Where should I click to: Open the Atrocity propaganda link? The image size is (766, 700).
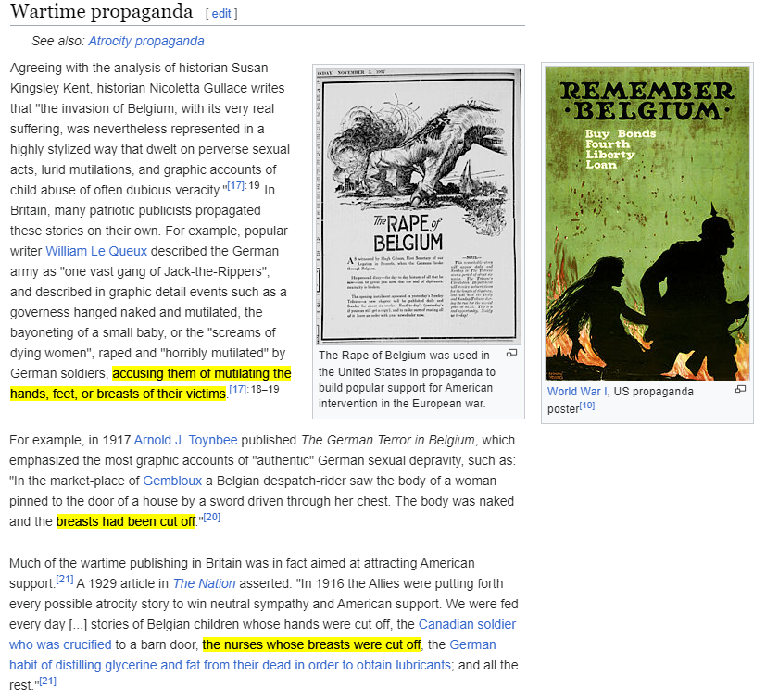point(146,41)
